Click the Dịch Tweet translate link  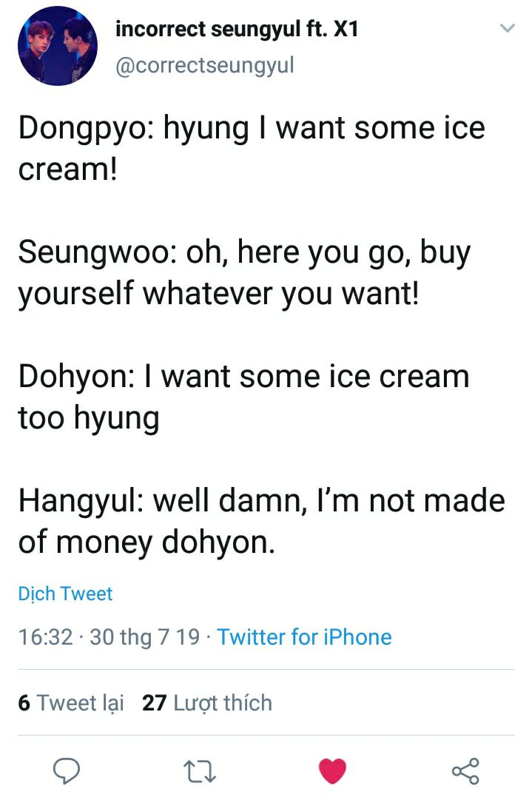coord(65,594)
